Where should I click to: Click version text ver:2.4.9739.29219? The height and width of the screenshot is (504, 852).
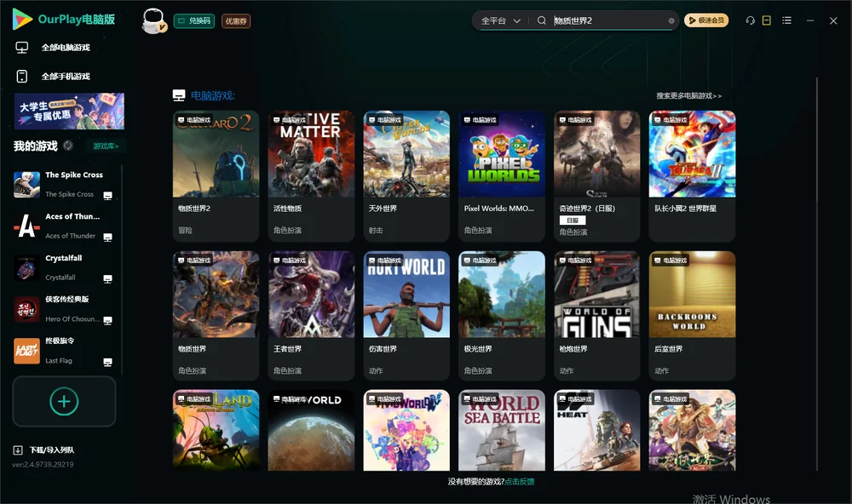(x=43, y=464)
